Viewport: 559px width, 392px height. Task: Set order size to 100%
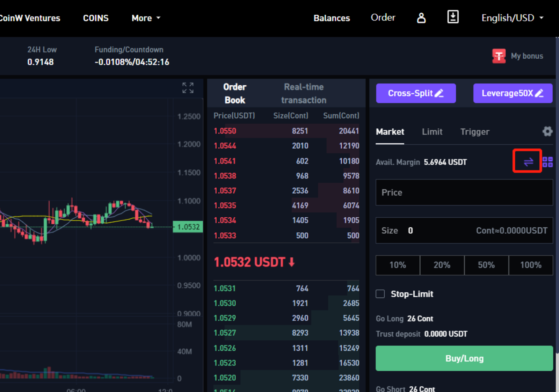(531, 265)
